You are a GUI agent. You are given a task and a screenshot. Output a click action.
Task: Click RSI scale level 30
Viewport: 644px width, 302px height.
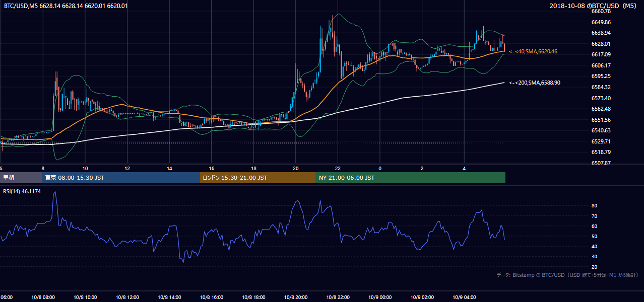pyautogui.click(x=595, y=257)
